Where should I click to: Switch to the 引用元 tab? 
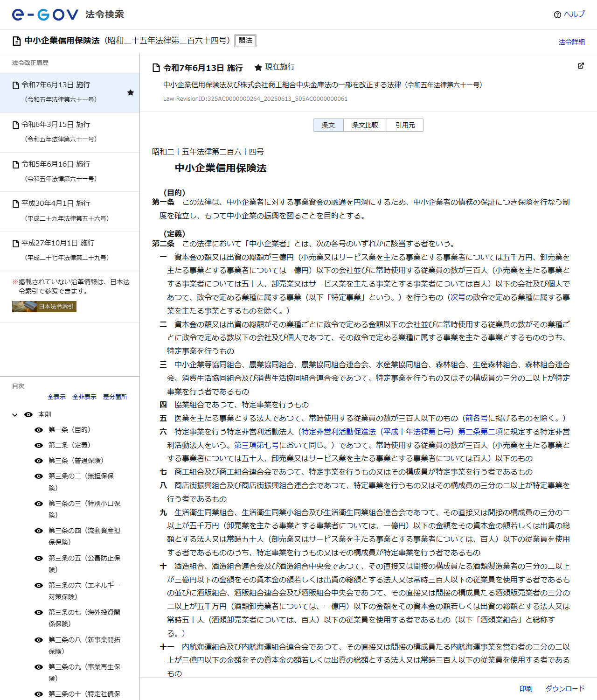pos(405,125)
